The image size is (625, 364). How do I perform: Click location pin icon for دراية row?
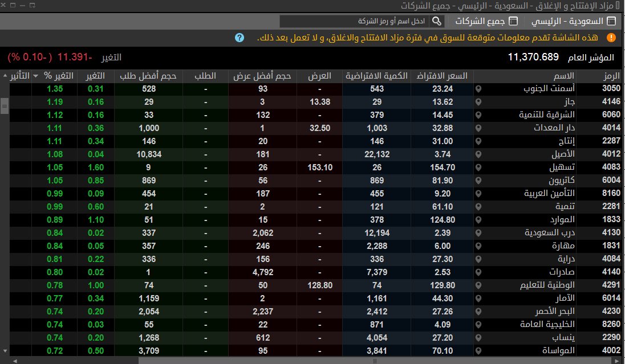pos(478,259)
